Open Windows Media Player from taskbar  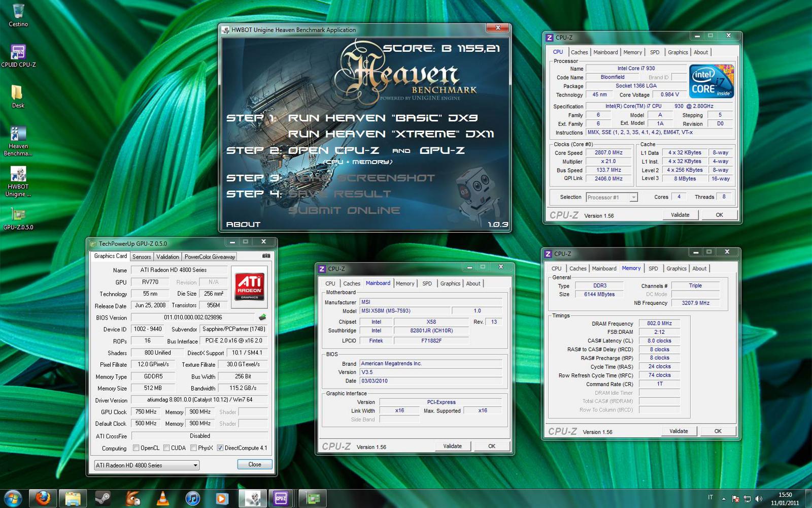[222, 498]
